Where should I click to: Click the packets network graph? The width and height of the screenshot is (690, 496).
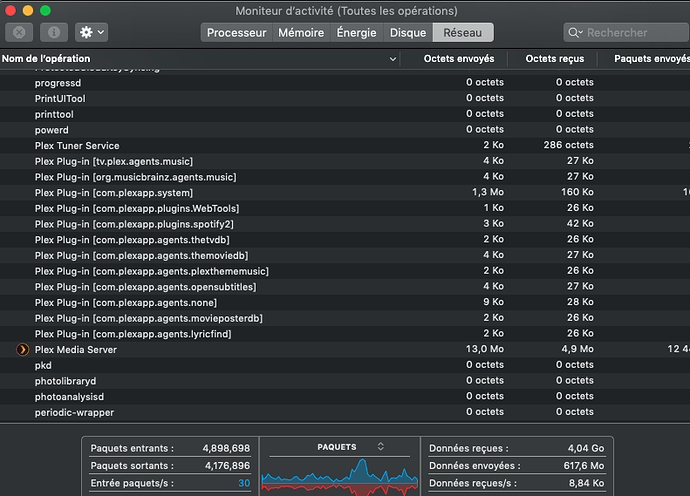pos(340,478)
